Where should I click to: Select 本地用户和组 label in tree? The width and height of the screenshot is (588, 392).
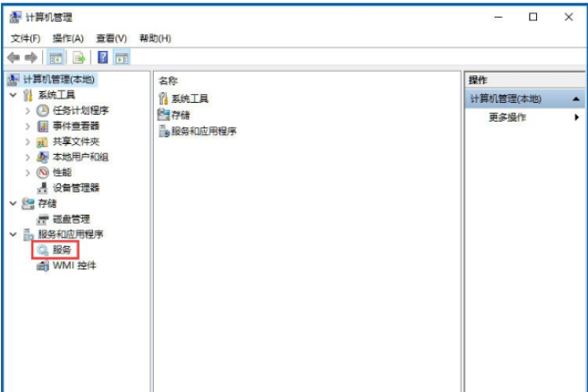point(81,157)
